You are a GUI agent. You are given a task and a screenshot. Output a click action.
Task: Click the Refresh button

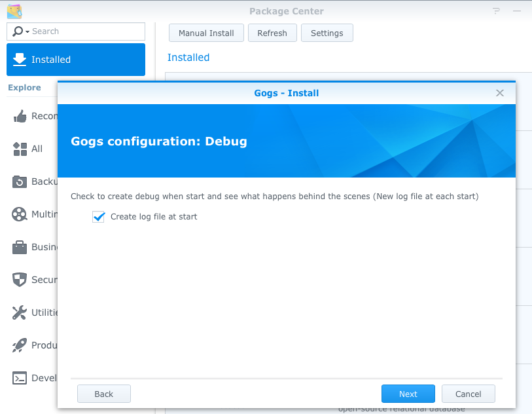[x=272, y=33]
